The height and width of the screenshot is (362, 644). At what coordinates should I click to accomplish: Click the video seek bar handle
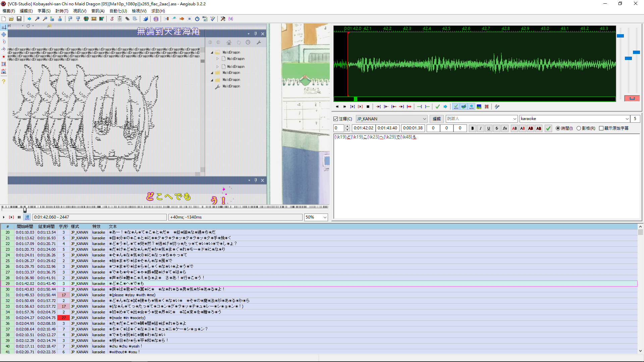click(25, 209)
